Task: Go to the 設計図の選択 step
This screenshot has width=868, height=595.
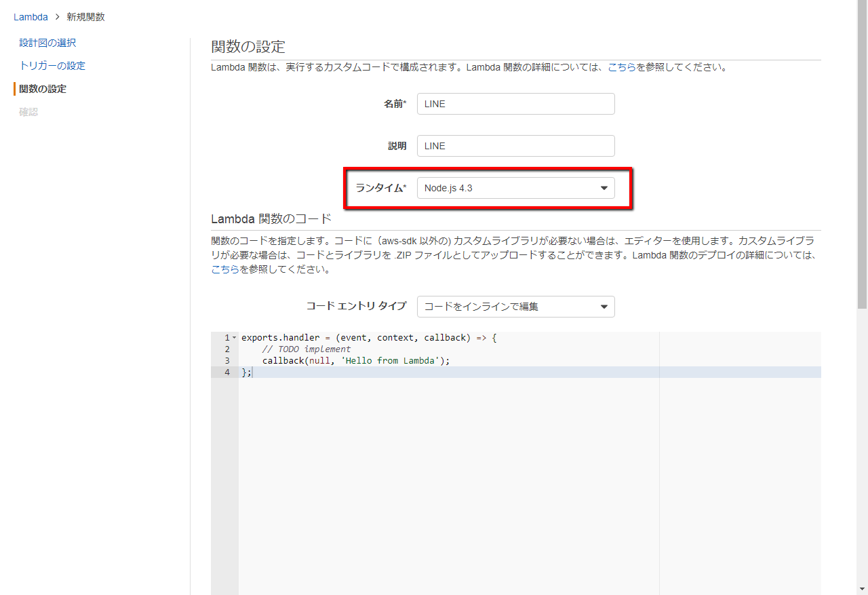Action: [47, 43]
